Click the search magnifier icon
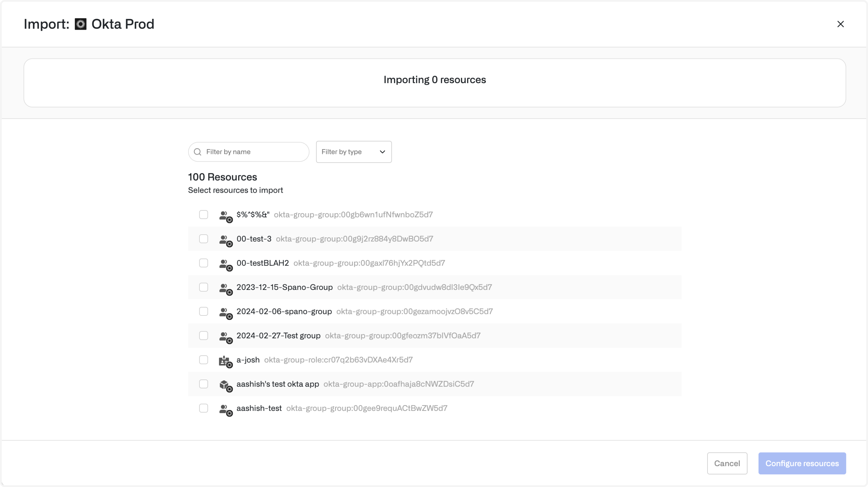868x487 pixels. click(x=198, y=152)
